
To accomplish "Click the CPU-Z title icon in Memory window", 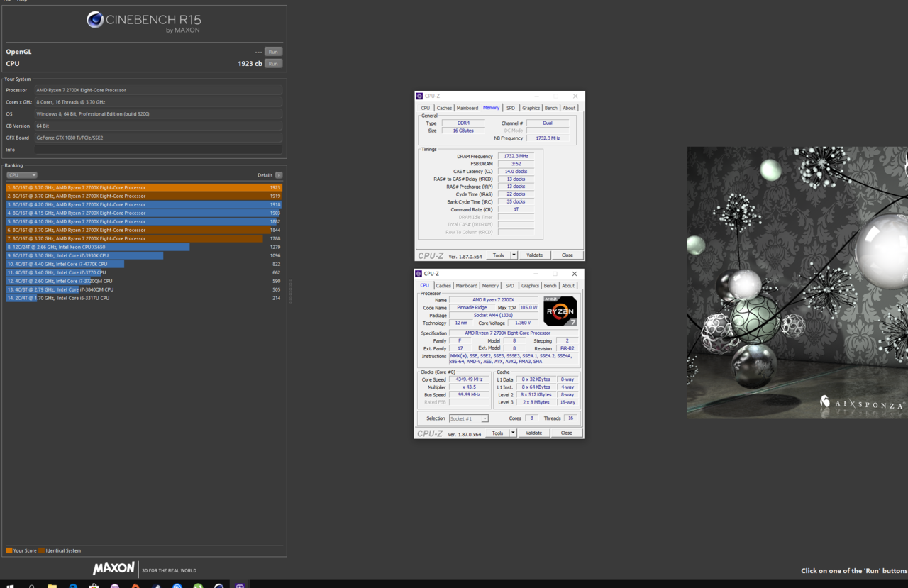I will pyautogui.click(x=420, y=96).
